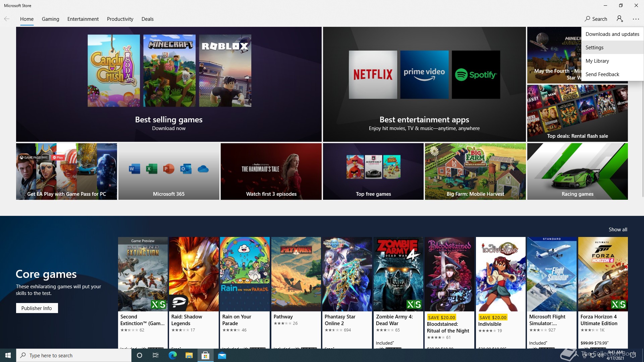
Task: Click the taskbar search input box
Action: pos(74,355)
